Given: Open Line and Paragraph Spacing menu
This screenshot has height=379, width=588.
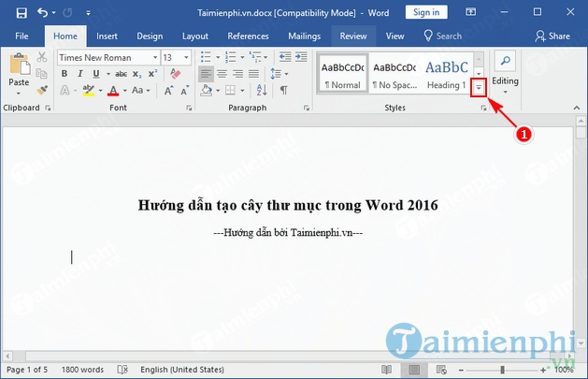Looking at the screenshot, I should click(x=279, y=74).
